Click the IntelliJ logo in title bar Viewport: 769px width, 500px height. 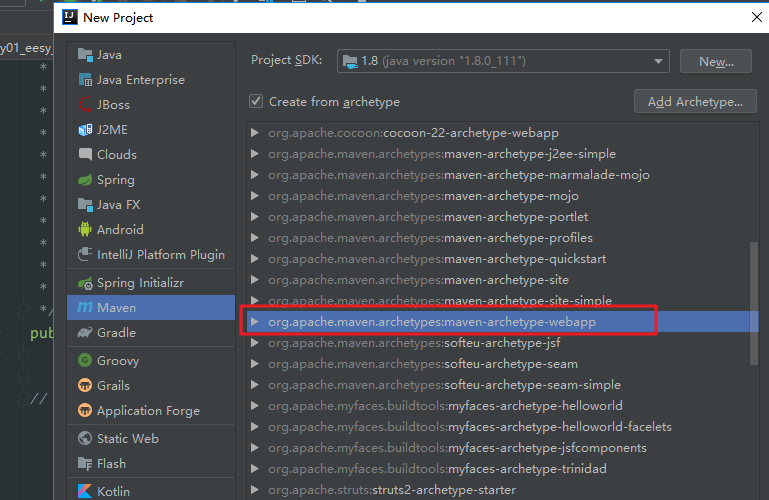coord(70,17)
